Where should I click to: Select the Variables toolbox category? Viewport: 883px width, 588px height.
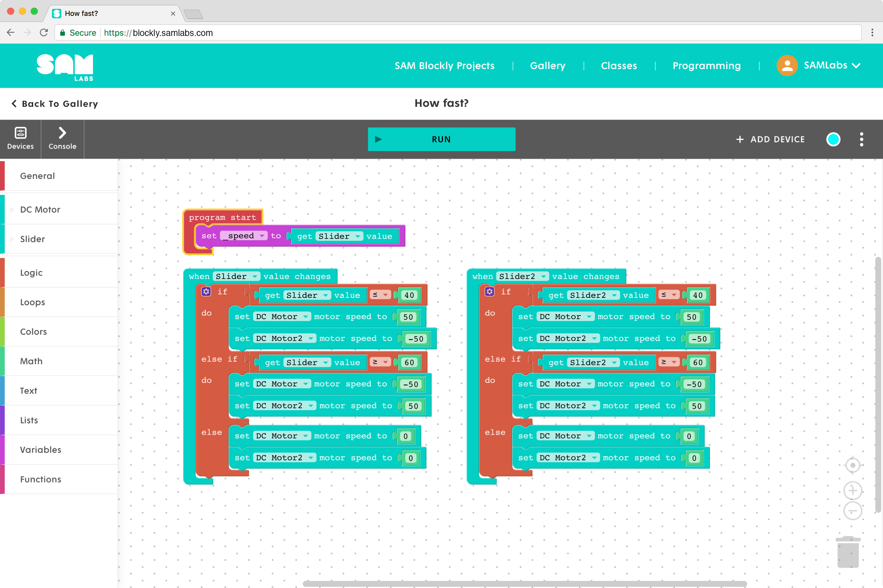pos(40,450)
